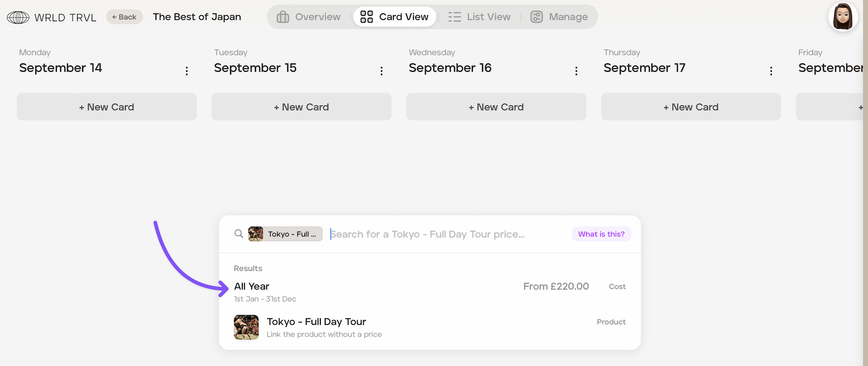Go back using the Back button
Screen dimensions: 868x366
(x=125, y=17)
